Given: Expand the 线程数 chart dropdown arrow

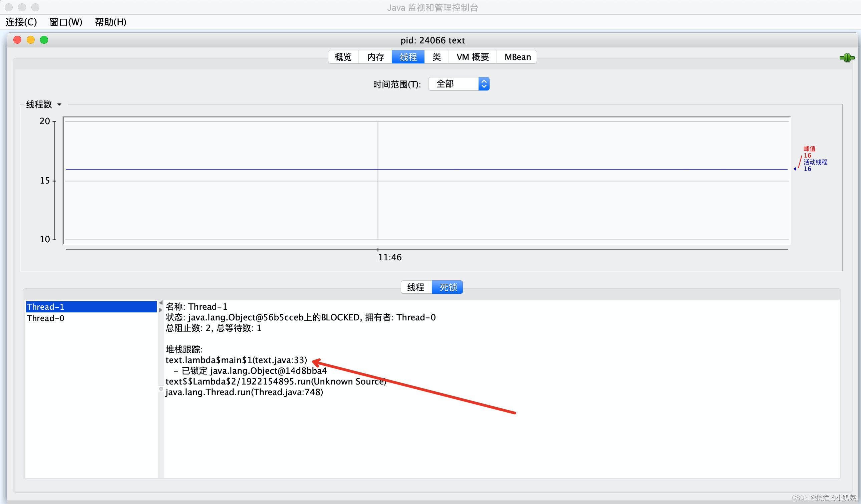Looking at the screenshot, I should tap(59, 104).
